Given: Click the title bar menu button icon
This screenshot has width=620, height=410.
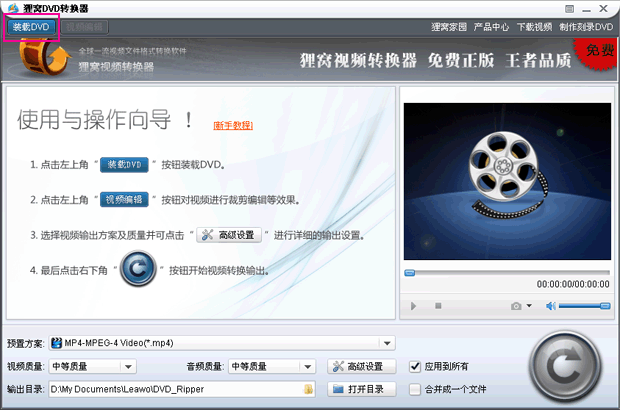Looking at the screenshot, I should [569, 8].
